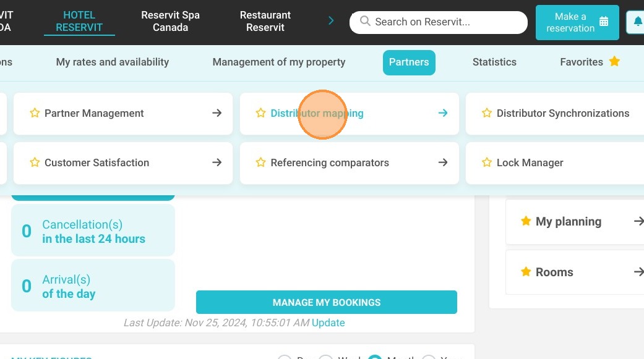Screen dimensions: 644x359
Task: Open Partner Management
Action: tap(123, 113)
